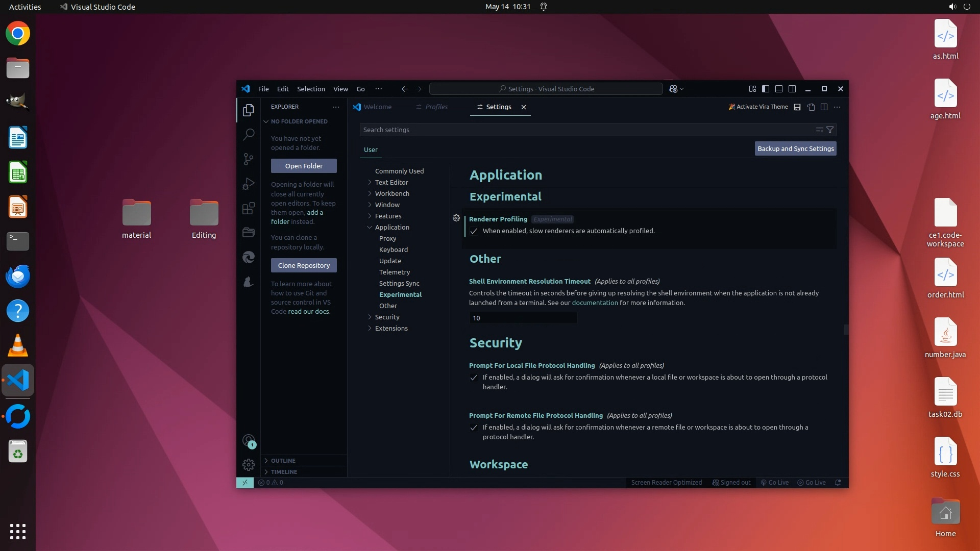Click the settings filter funnel icon
The height and width of the screenshot is (551, 980).
click(x=830, y=130)
